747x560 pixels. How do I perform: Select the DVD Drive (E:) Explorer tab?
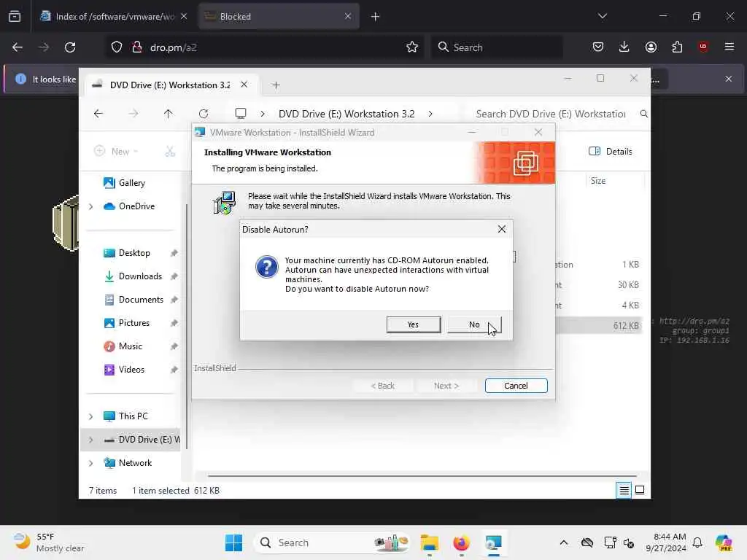point(170,85)
